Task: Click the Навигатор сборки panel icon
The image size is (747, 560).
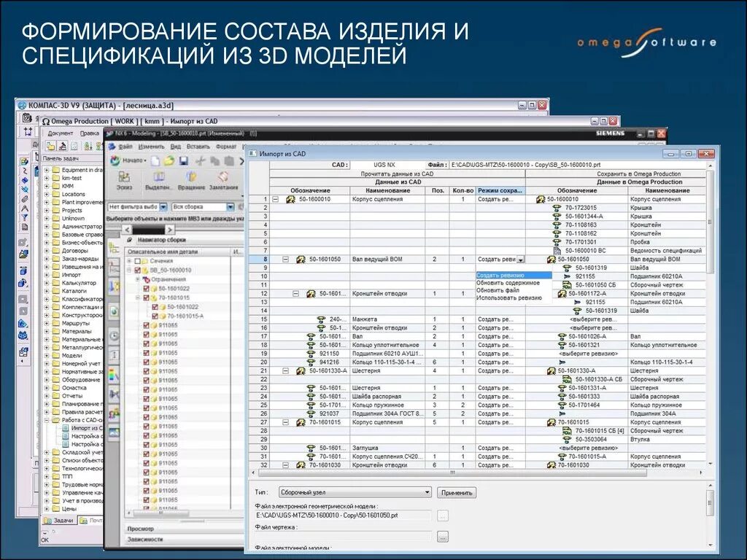Action: click(129, 240)
